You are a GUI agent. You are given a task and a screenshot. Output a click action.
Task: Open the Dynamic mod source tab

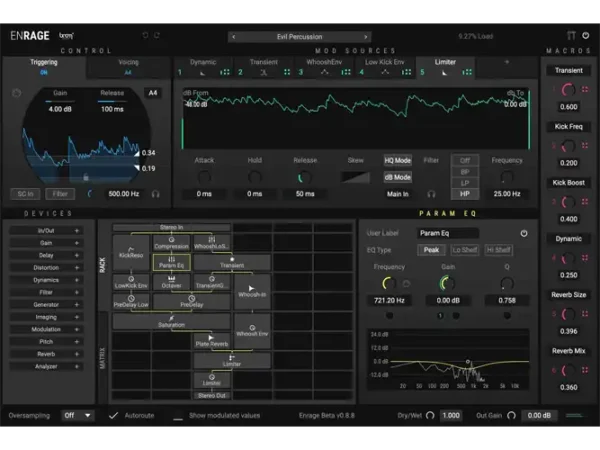click(203, 67)
